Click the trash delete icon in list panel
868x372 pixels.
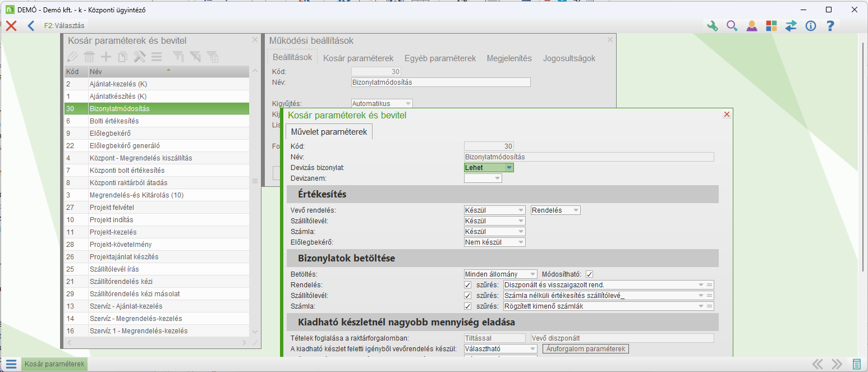tap(89, 56)
